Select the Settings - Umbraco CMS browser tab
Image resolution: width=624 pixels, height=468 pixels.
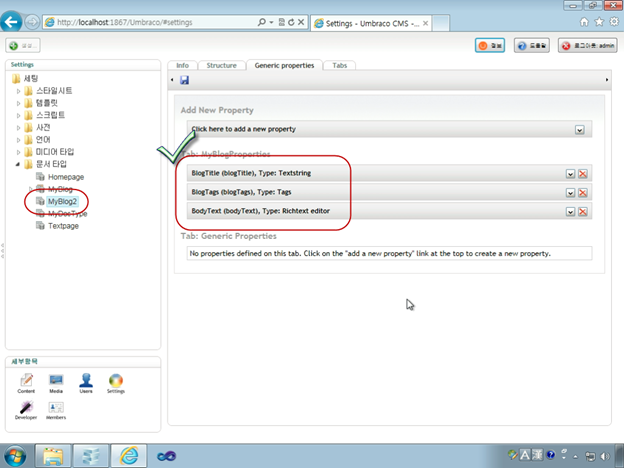371,23
